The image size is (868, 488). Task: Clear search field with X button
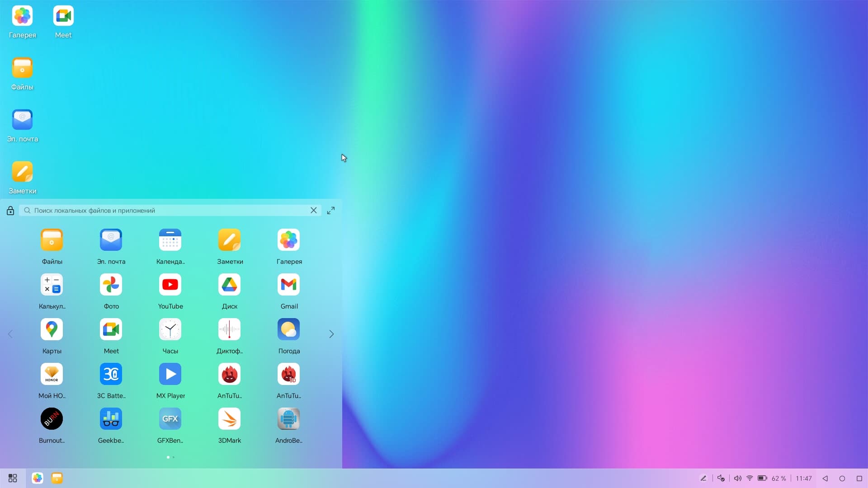point(313,211)
